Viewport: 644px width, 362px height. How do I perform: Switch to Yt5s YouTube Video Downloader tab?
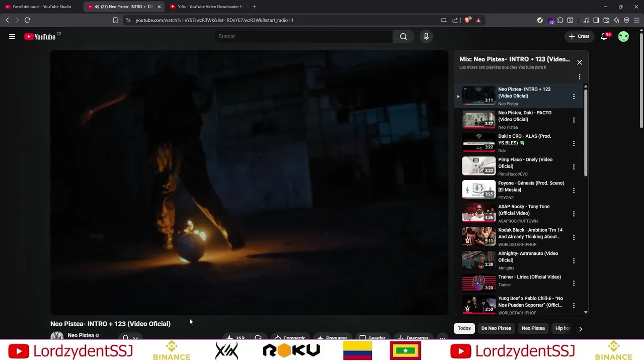[207, 7]
